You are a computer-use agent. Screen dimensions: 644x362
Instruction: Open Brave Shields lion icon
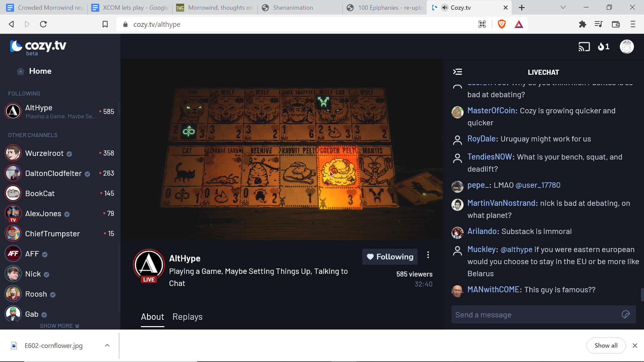click(x=501, y=24)
